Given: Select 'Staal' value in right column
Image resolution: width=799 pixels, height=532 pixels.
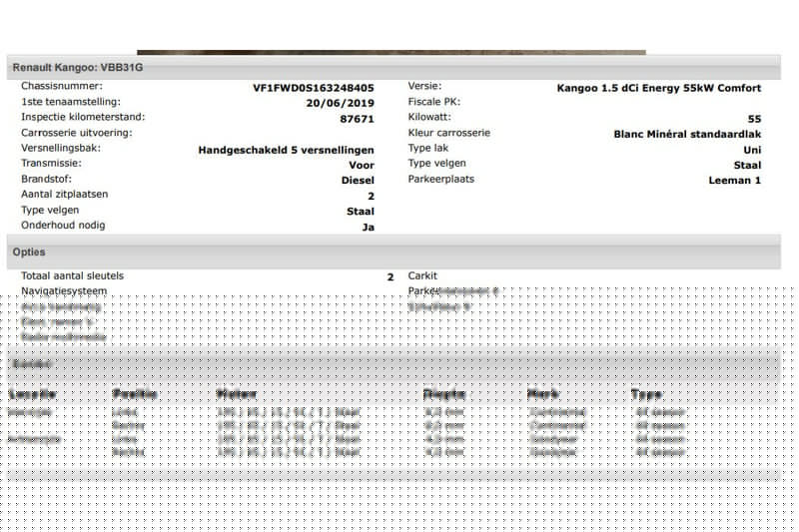Looking at the screenshot, I should click(747, 166).
